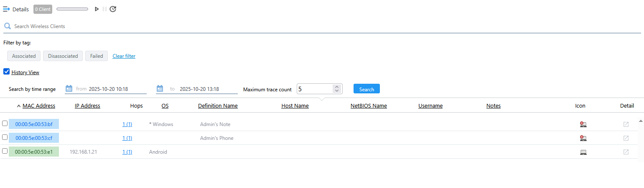Screen dimensions: 644x188
Task: Select checkbox for MAC 00:00:5e:00:53:bf
Action: coord(5,124)
